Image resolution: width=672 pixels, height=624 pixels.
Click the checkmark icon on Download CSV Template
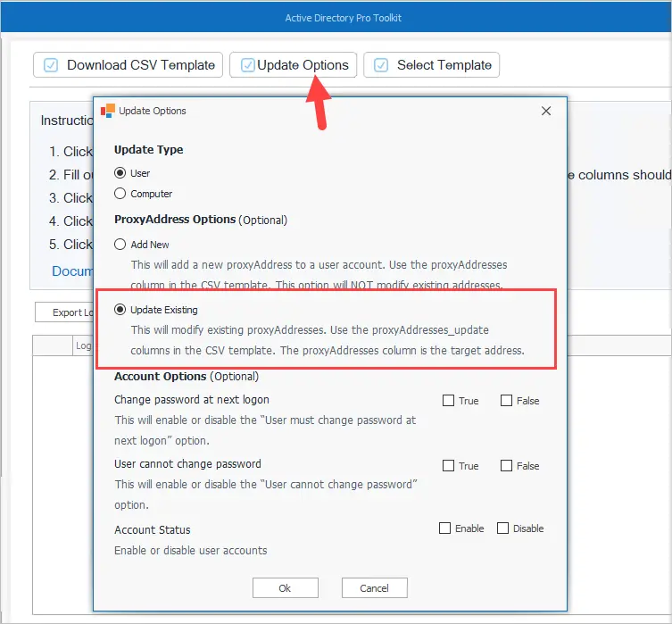[51, 65]
